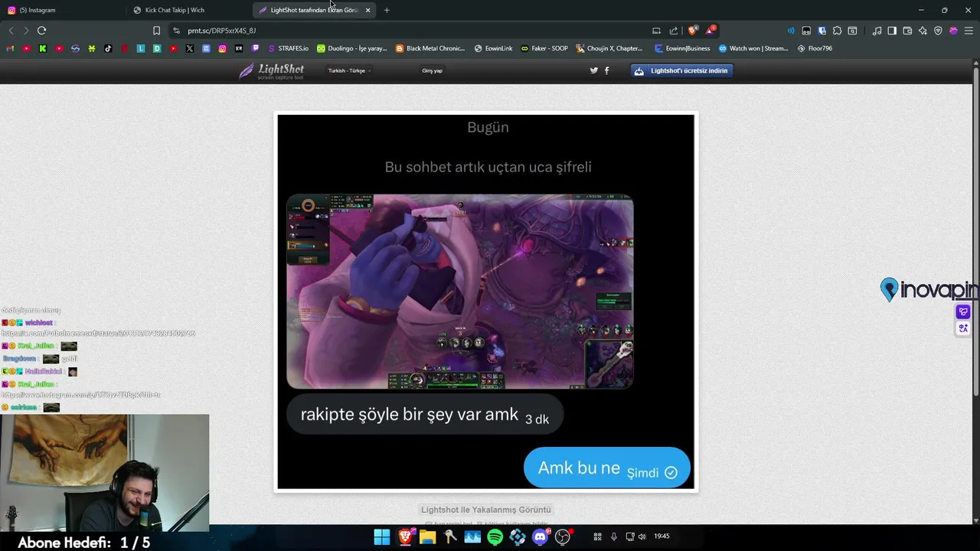Click the Giriş yap login link

(432, 70)
